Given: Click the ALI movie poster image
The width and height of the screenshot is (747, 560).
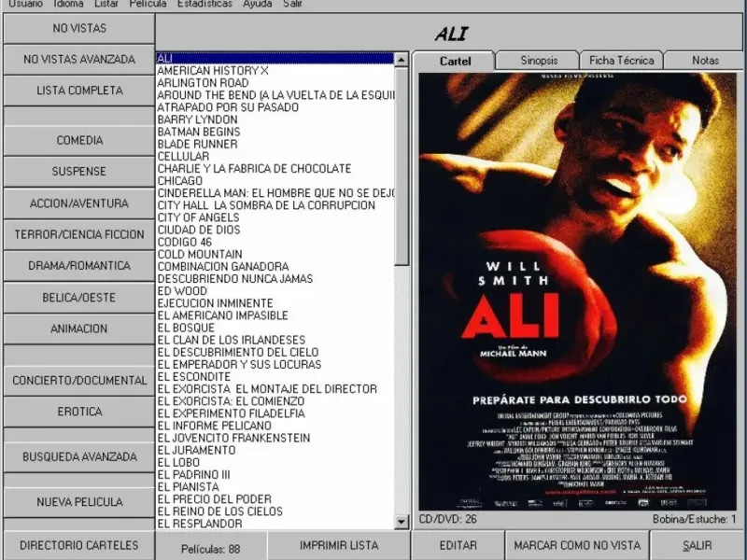Looking at the screenshot, I should tap(577, 291).
